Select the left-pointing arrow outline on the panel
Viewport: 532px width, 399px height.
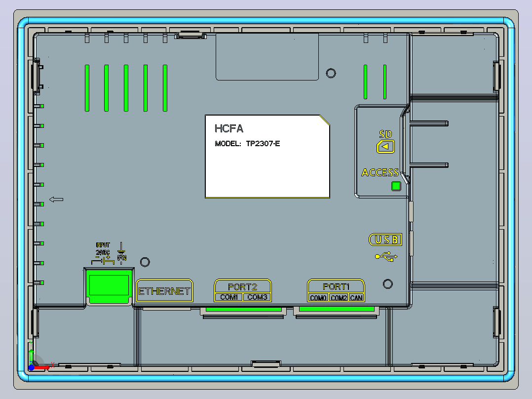pos(56,199)
